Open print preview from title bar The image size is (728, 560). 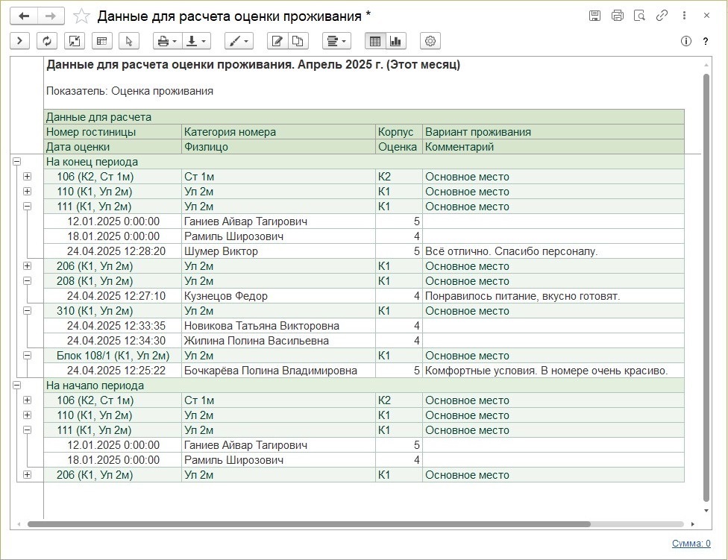(x=639, y=16)
